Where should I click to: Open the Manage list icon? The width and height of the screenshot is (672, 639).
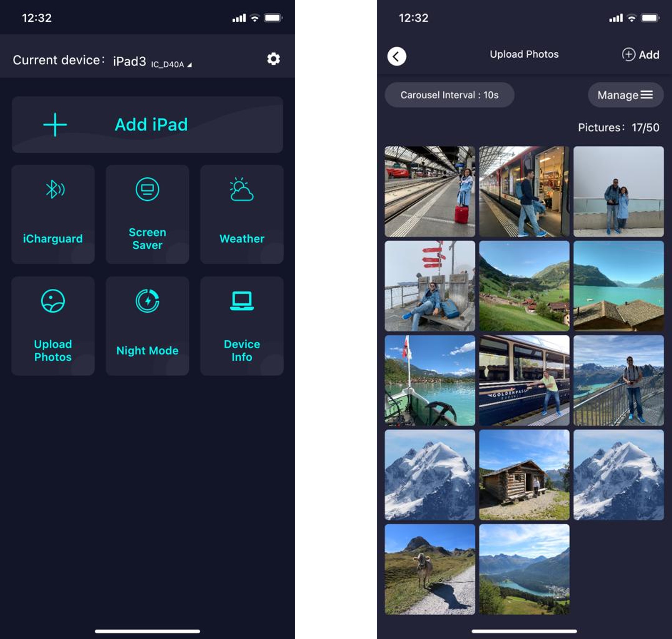click(647, 95)
